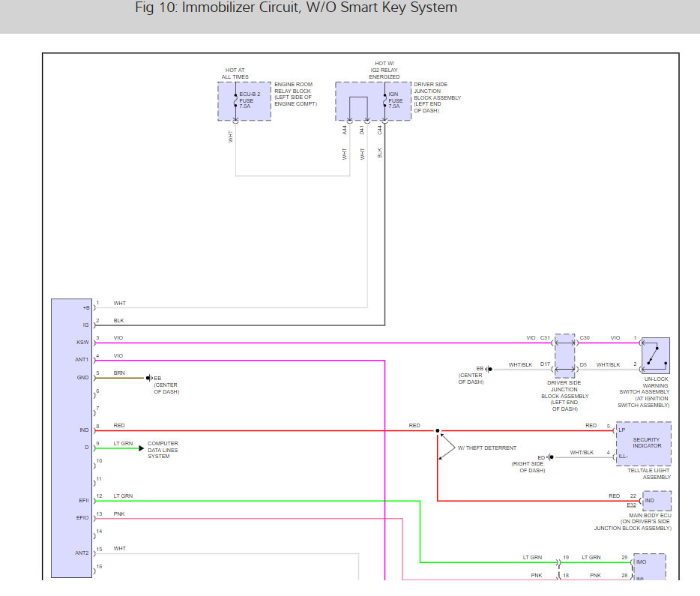Image resolution: width=700 pixels, height=596 pixels.
Task: Click the EFII terminal label
Action: click(84, 501)
